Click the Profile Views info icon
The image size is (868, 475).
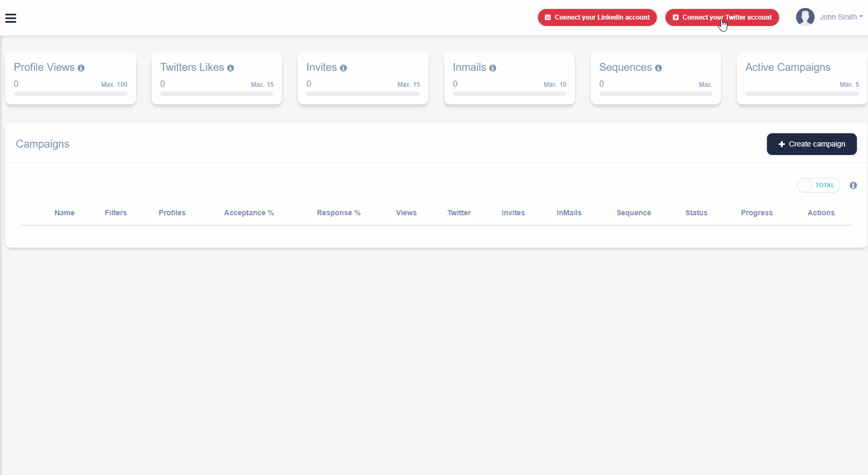click(x=81, y=68)
